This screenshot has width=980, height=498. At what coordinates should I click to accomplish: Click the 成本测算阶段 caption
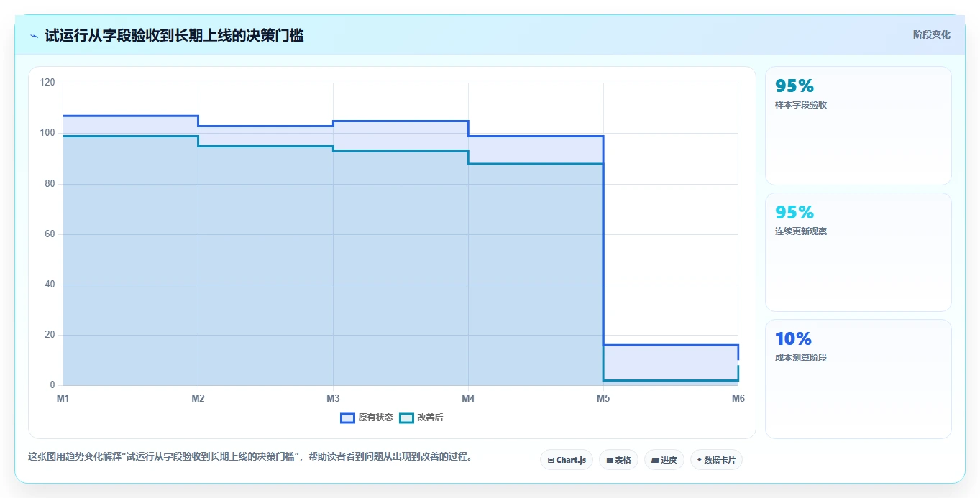tap(801, 358)
